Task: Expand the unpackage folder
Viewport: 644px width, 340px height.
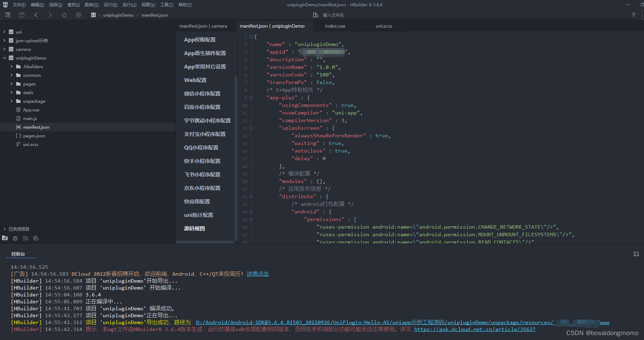Action: (x=11, y=101)
